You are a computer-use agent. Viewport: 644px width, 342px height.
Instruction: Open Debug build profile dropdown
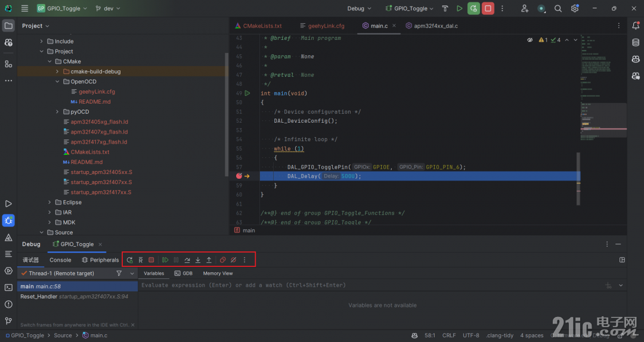click(359, 8)
